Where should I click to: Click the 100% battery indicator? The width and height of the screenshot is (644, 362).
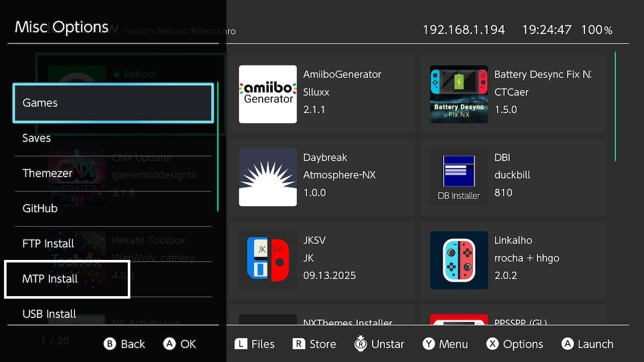pyautogui.click(x=597, y=30)
